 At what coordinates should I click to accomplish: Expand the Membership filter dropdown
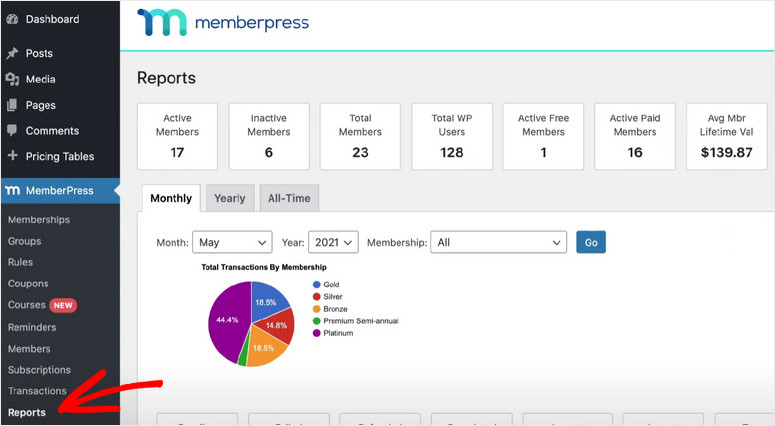tap(499, 242)
